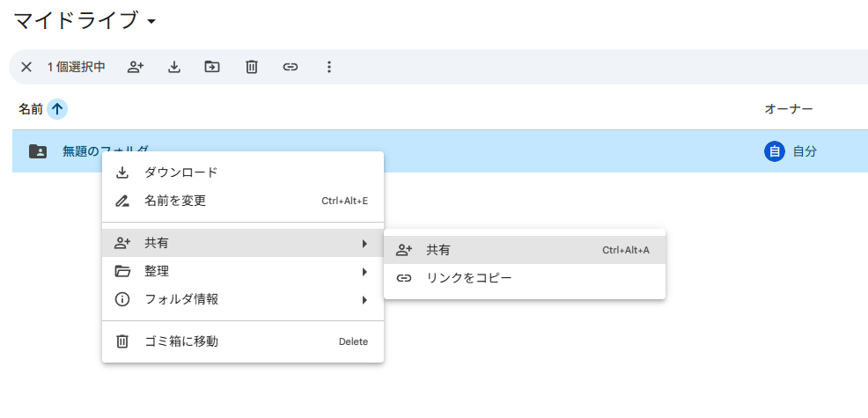Open the three-dot more actions menu
This screenshot has height=418, width=868.
[328, 67]
